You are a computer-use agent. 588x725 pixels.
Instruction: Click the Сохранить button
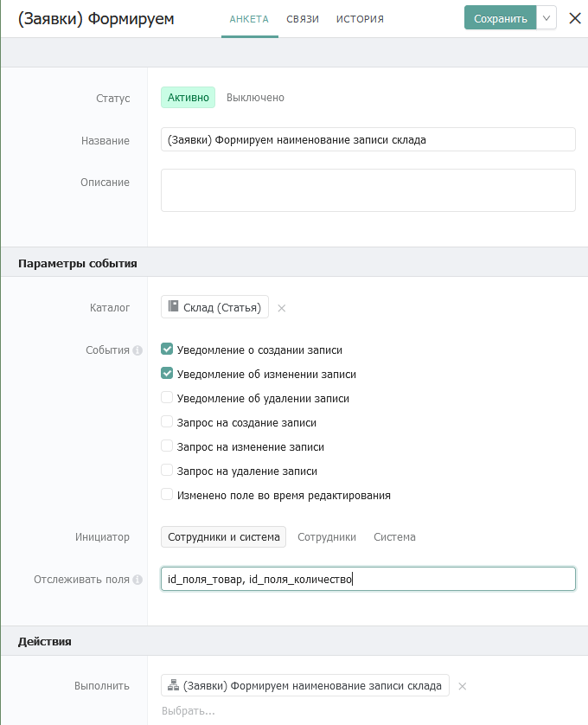point(500,18)
